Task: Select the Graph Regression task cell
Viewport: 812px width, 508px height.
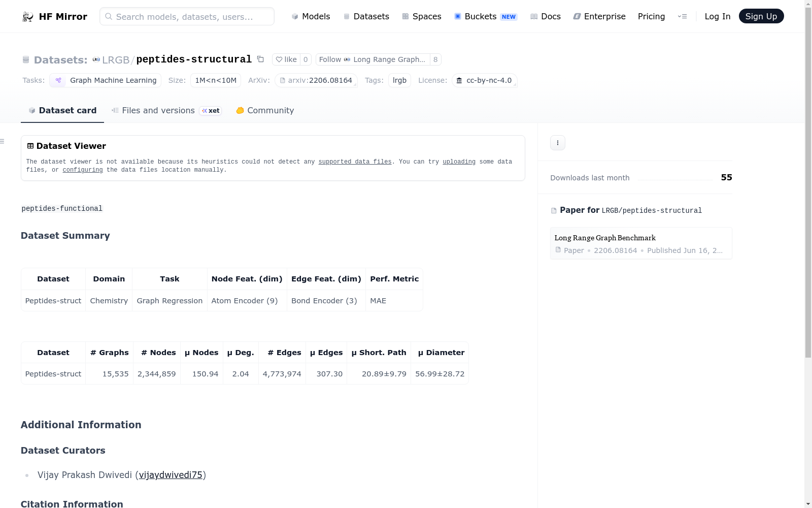Action: click(x=170, y=301)
